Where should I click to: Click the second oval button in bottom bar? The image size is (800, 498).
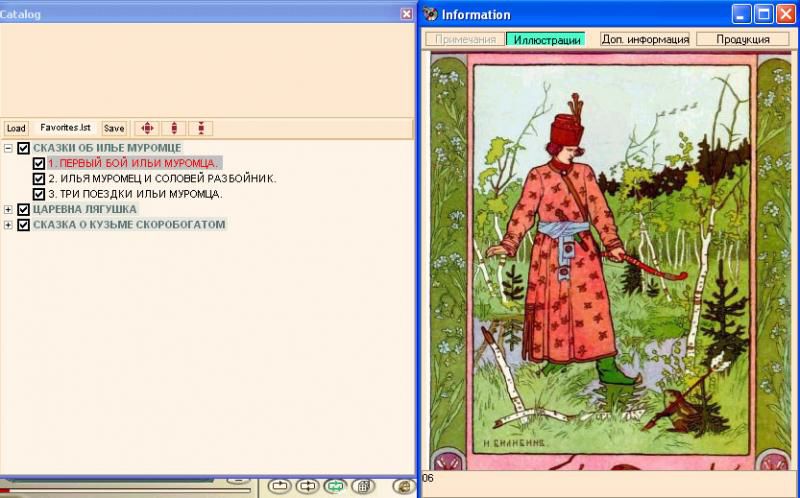tap(307, 486)
